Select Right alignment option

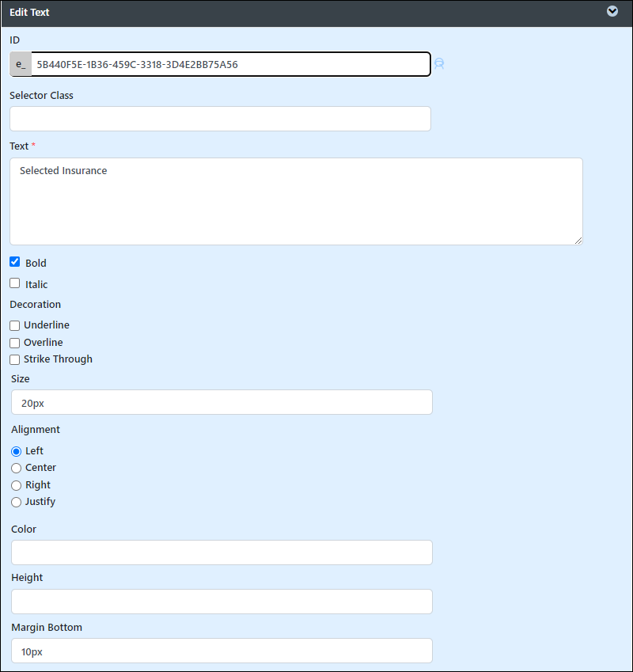pyautogui.click(x=17, y=485)
